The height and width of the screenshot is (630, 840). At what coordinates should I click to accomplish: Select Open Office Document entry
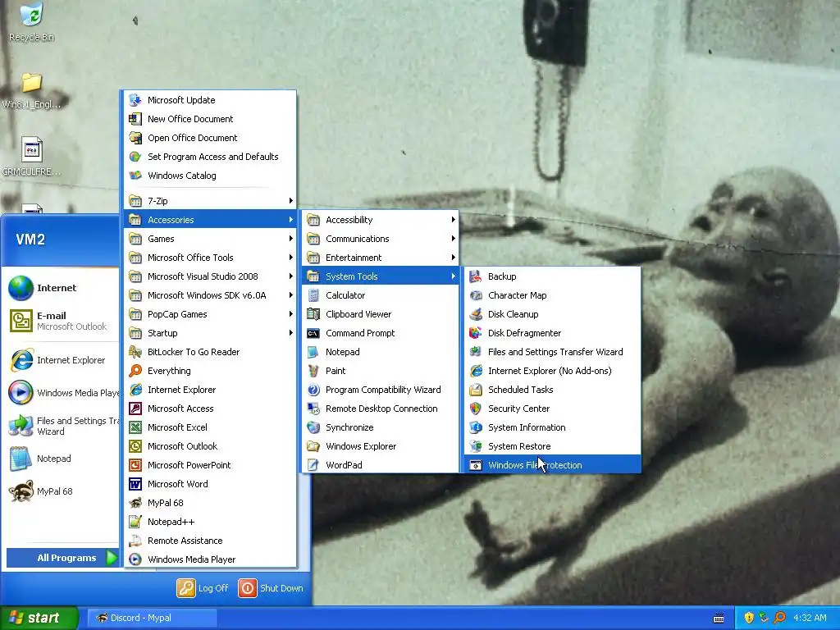210,138
